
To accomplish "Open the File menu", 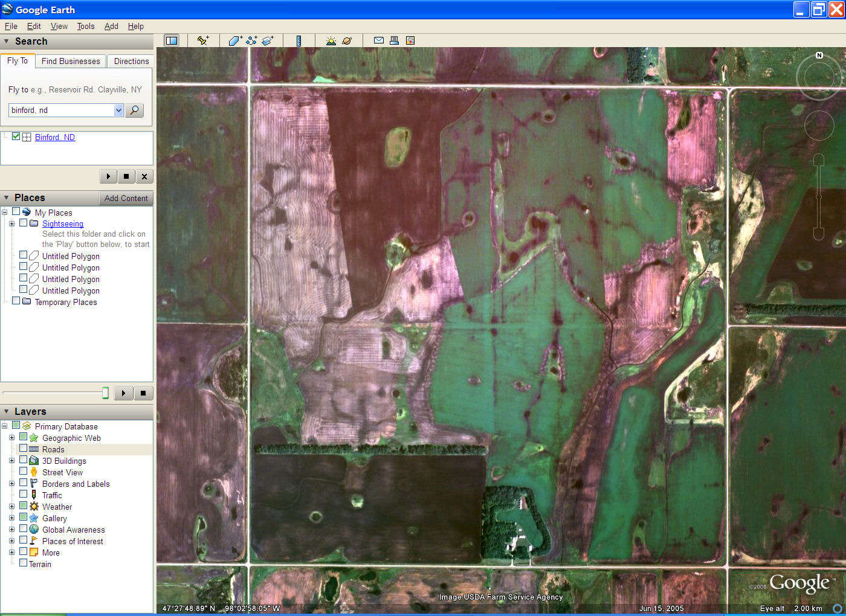I will point(11,26).
